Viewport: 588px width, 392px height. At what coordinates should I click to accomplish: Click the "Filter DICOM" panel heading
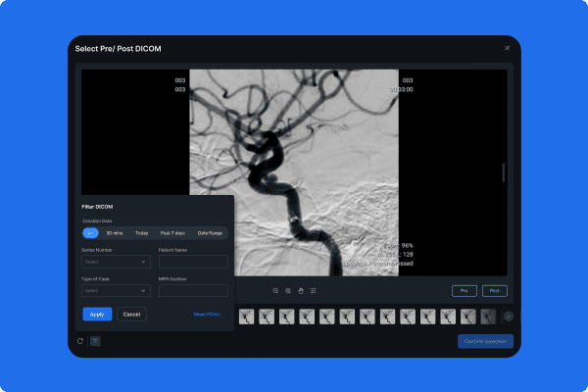pos(97,207)
